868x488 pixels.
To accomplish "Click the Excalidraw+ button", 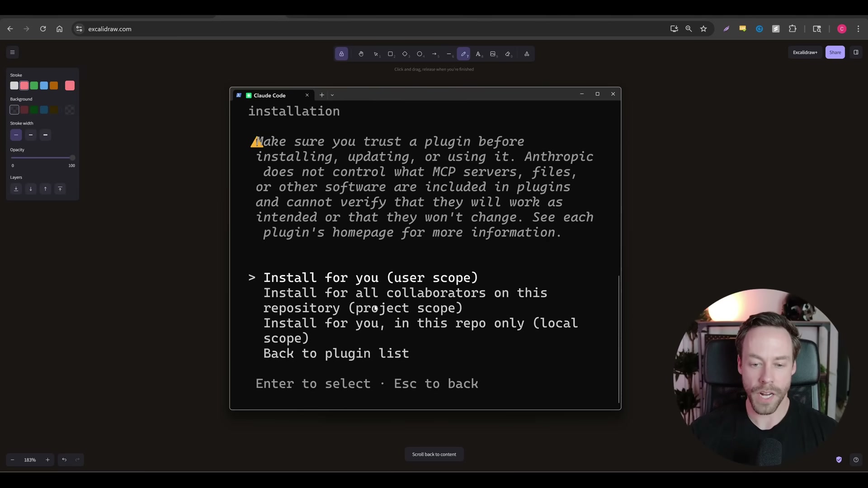I will [805, 52].
